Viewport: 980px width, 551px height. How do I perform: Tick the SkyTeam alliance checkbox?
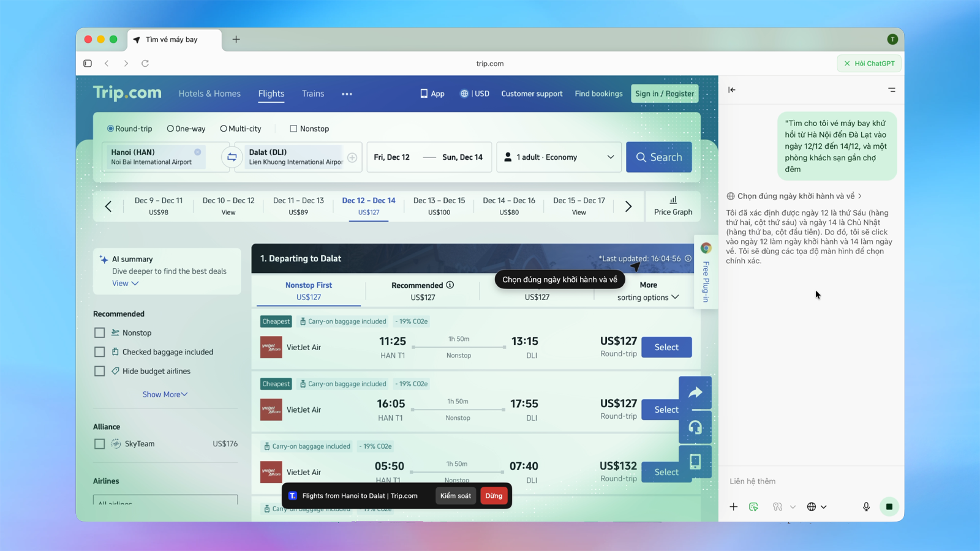tap(100, 444)
